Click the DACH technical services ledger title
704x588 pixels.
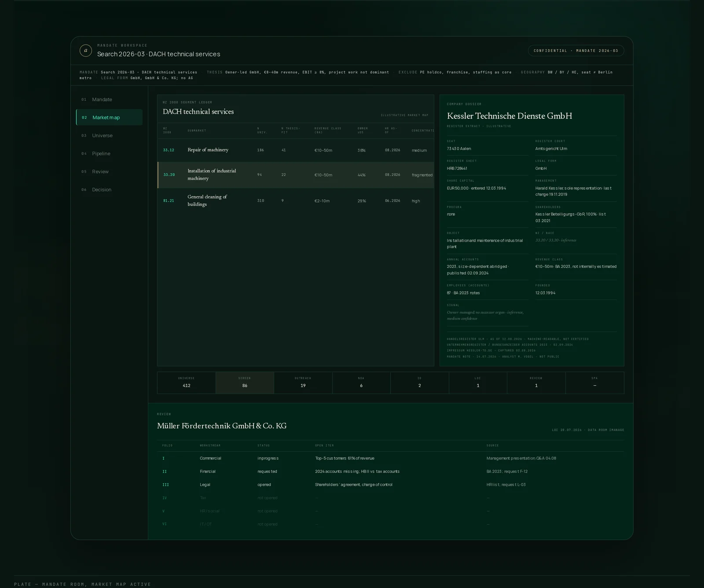point(198,112)
